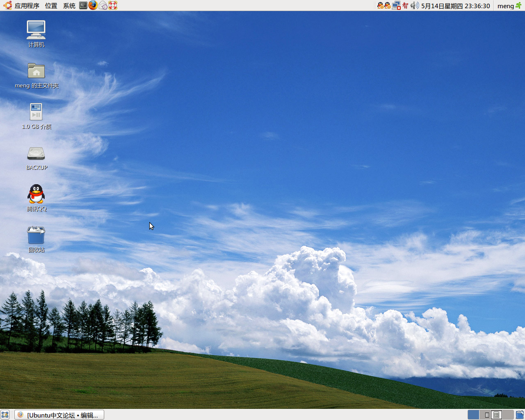
Task: Select the highlighted blue workspace in switcher
Action: click(x=473, y=415)
